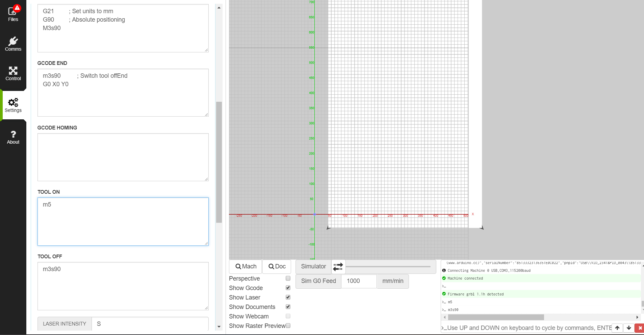Disable the Show Gcode checkbox

[x=288, y=288]
